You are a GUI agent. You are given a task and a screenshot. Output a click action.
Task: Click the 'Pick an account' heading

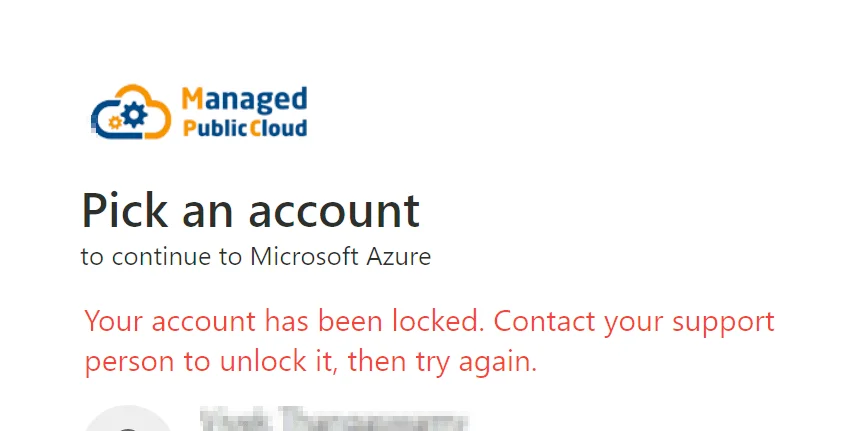(x=250, y=210)
